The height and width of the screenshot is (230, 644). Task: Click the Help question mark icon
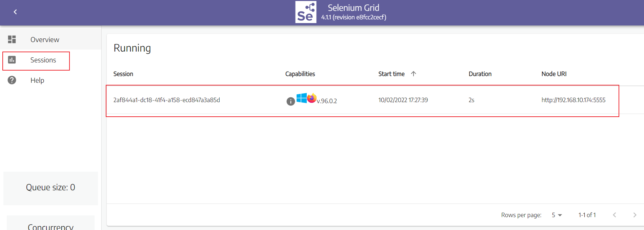[12, 80]
